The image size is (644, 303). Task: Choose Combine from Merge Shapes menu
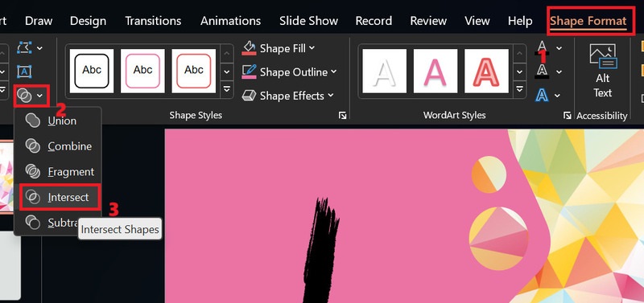point(57,146)
